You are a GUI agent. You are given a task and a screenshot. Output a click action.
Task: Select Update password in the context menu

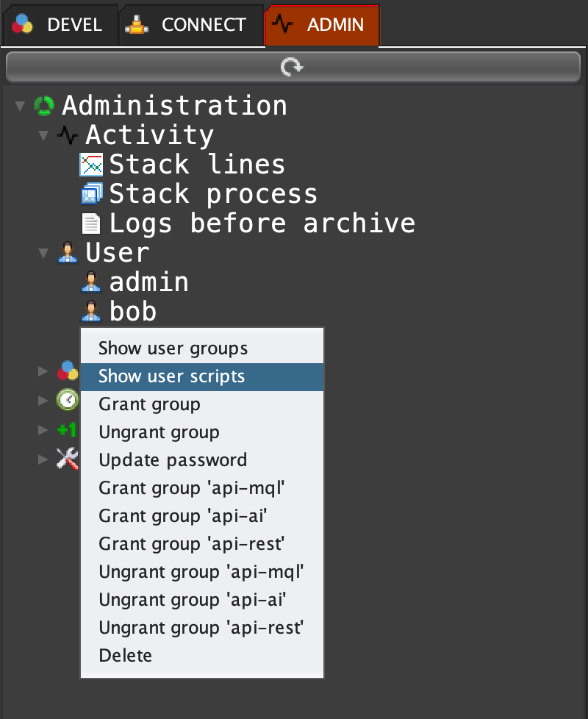pyautogui.click(x=173, y=460)
